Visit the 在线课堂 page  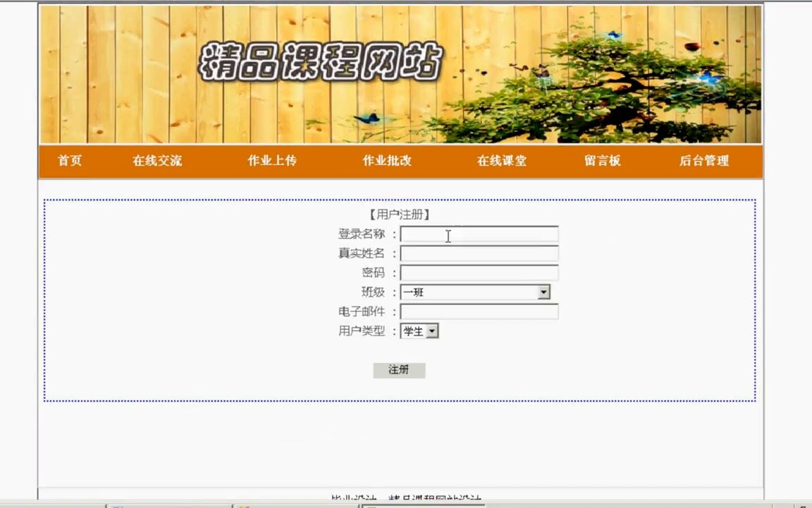click(x=501, y=161)
